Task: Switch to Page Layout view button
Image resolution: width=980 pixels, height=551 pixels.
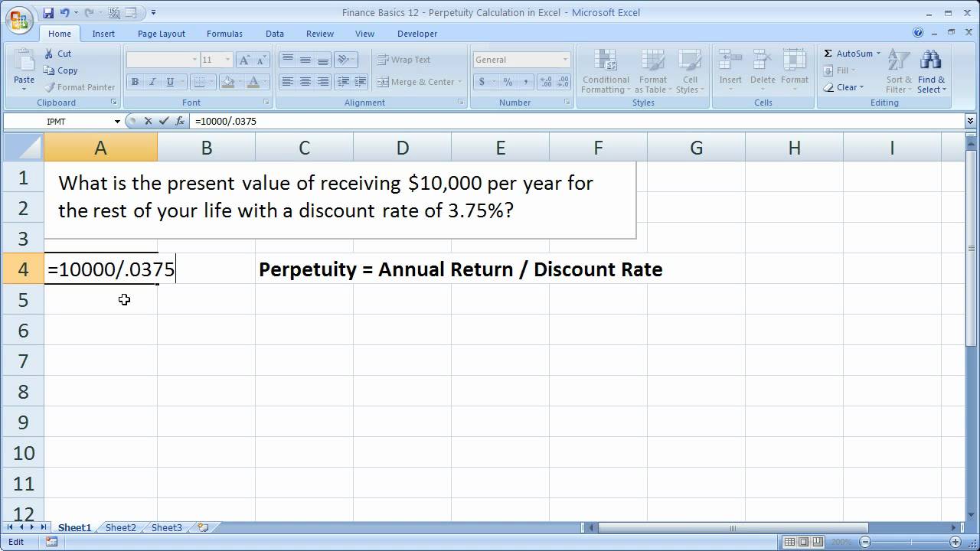Action: pyautogui.click(x=805, y=542)
